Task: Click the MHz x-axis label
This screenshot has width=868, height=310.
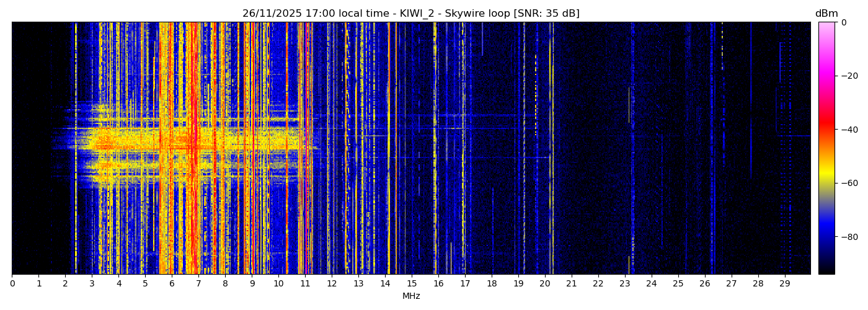Action: coord(411,296)
